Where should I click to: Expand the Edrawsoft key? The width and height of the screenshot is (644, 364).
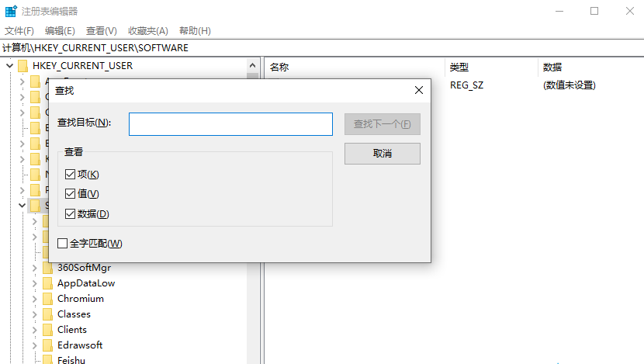coord(35,345)
